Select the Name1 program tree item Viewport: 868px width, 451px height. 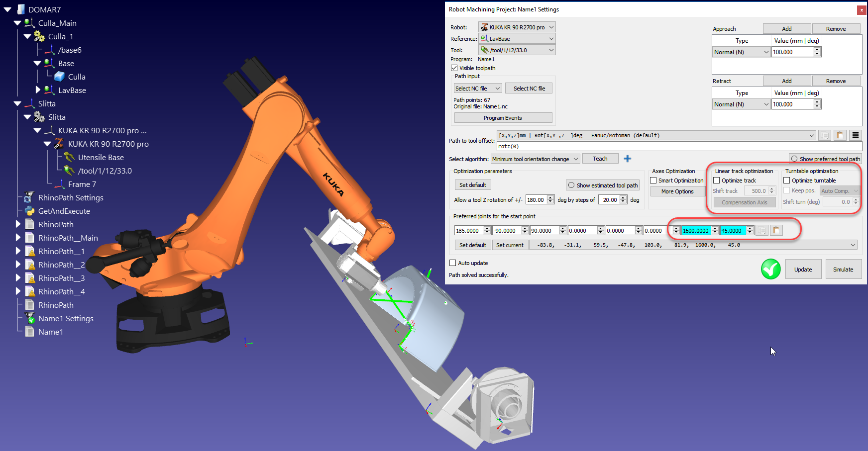pyautogui.click(x=50, y=332)
